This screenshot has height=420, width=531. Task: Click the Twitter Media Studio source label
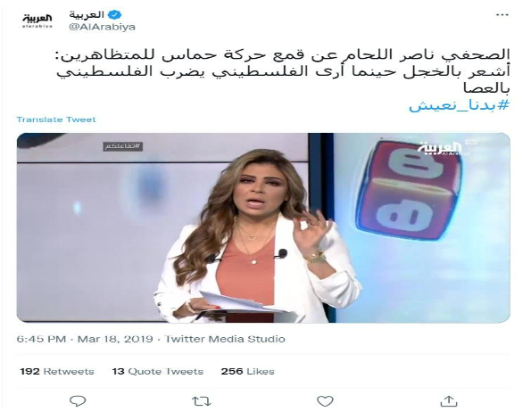(225, 339)
